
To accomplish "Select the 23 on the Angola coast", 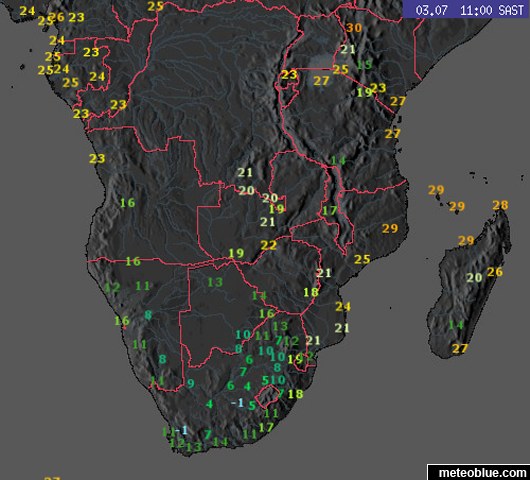I will point(97,158).
